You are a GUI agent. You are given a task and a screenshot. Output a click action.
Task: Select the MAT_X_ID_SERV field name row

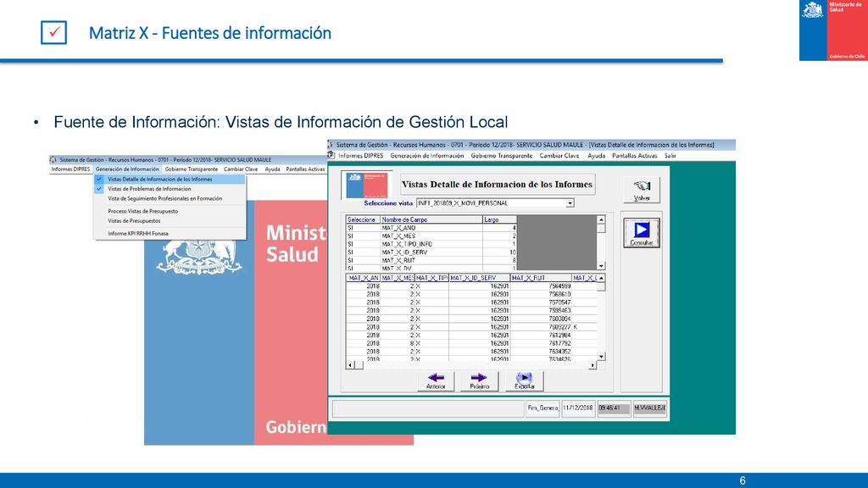tap(431, 252)
